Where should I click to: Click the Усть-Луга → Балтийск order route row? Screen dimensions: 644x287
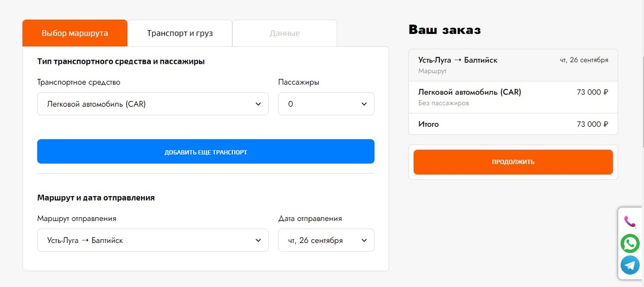pos(513,64)
